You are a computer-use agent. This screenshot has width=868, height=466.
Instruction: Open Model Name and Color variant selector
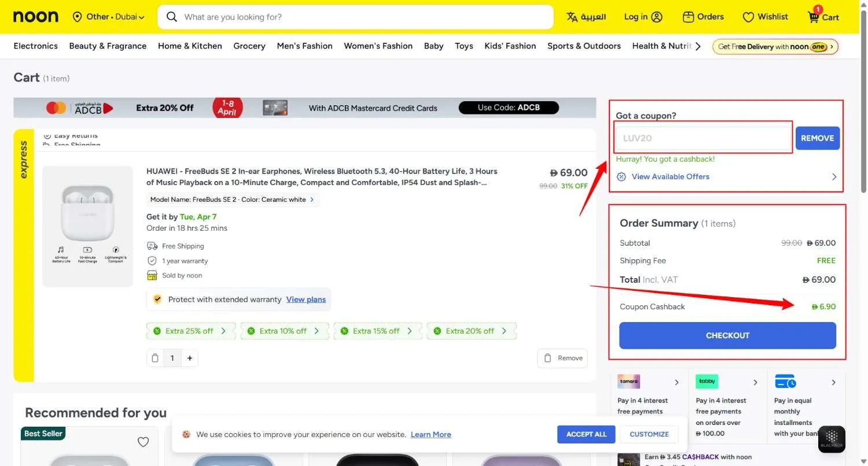[233, 199]
